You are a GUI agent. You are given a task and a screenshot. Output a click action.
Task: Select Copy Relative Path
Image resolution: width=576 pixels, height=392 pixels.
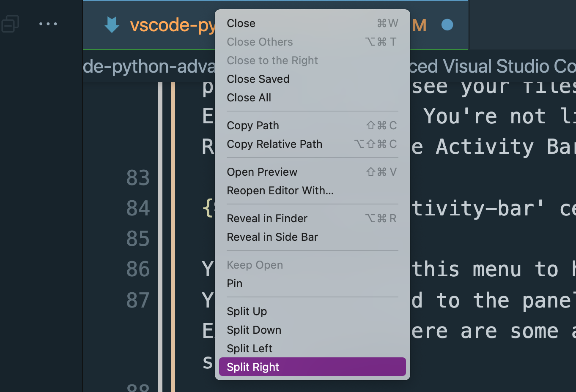(274, 144)
